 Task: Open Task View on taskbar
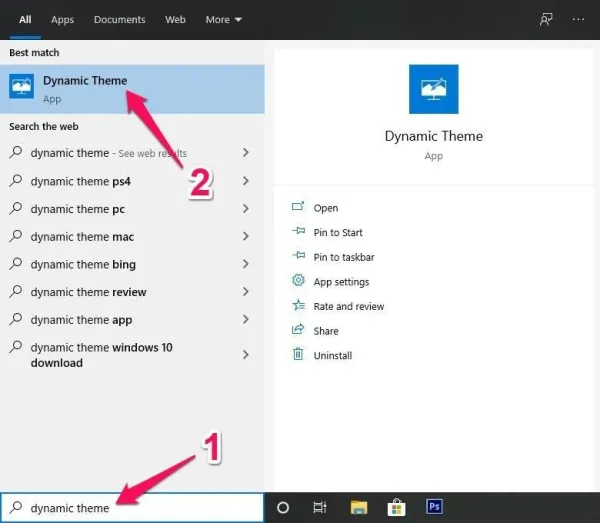pyautogui.click(x=320, y=507)
